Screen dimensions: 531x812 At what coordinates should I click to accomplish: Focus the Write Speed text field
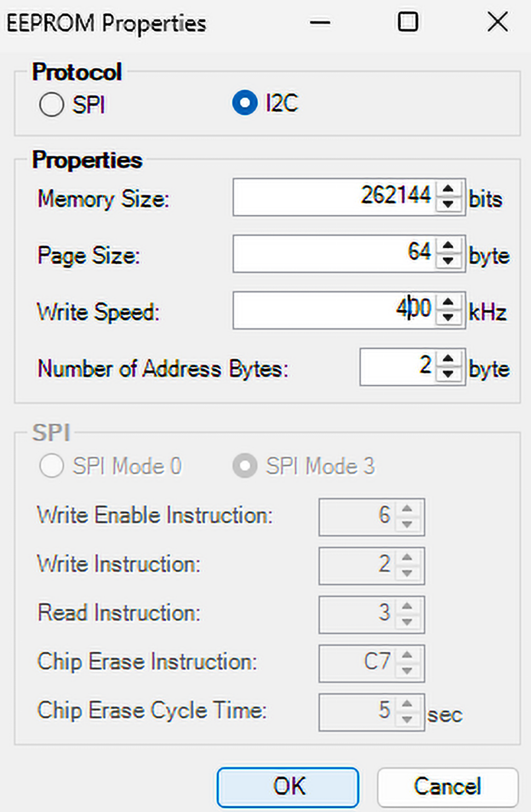(334, 310)
